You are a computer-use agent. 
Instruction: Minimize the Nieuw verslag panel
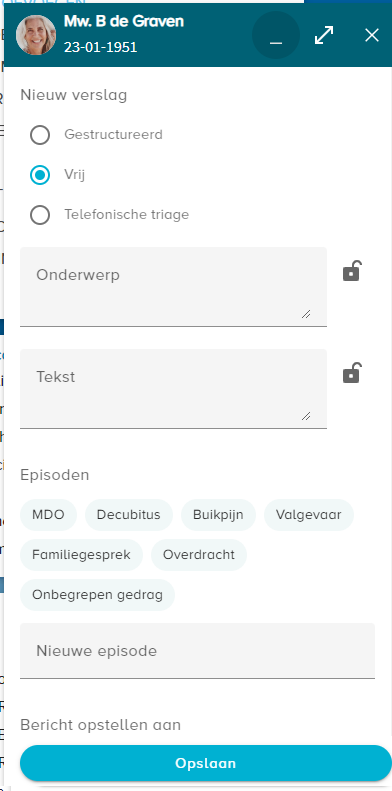pyautogui.click(x=276, y=35)
